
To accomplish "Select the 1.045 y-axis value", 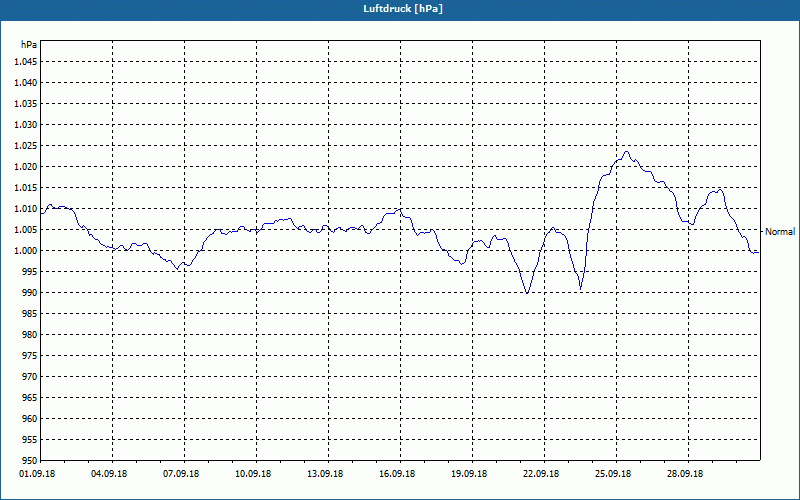I will point(26,62).
